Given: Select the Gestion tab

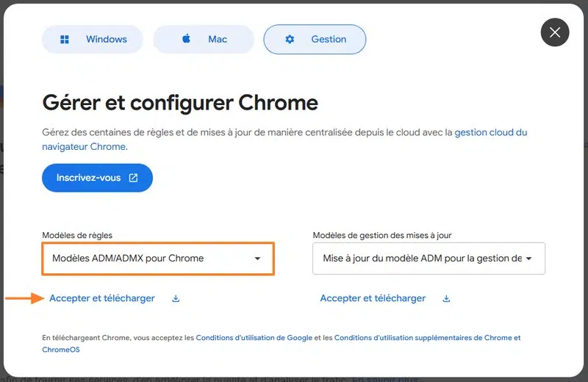Looking at the screenshot, I should click(315, 40).
